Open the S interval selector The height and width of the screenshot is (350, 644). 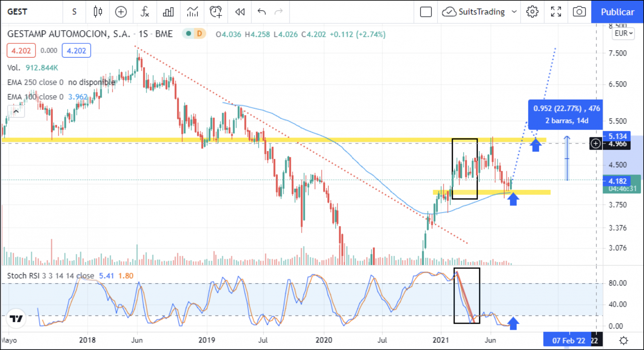coord(74,12)
